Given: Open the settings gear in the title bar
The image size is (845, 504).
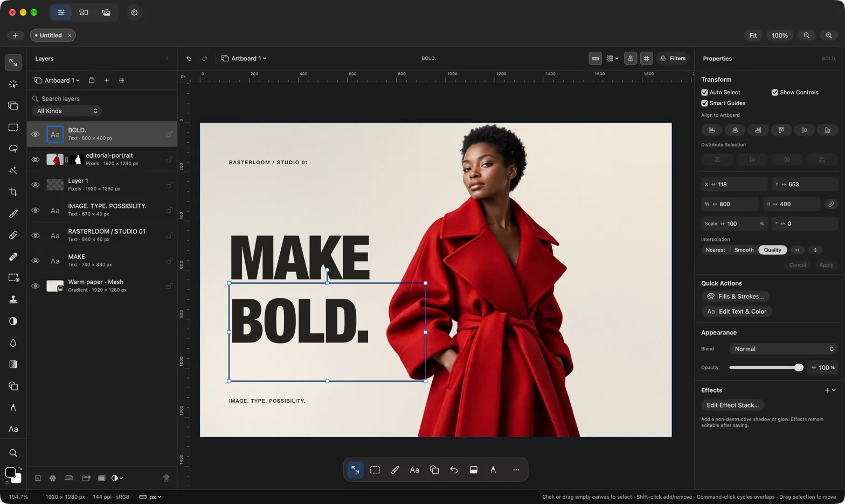Looking at the screenshot, I should [x=134, y=12].
